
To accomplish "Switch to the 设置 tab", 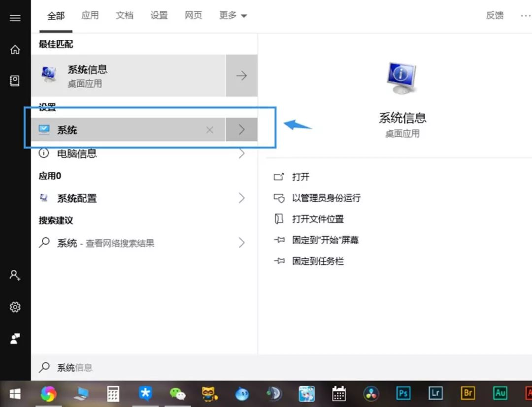I will [159, 15].
